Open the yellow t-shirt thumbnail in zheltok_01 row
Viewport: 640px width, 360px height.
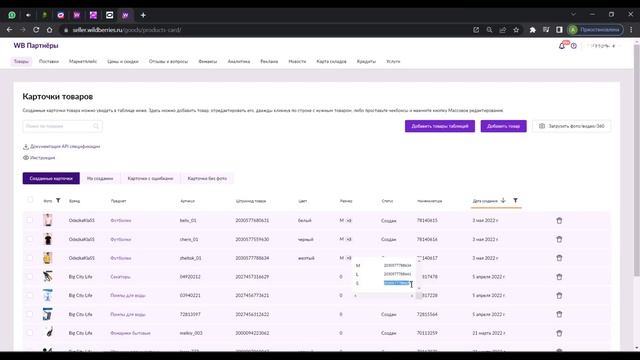[48, 258]
